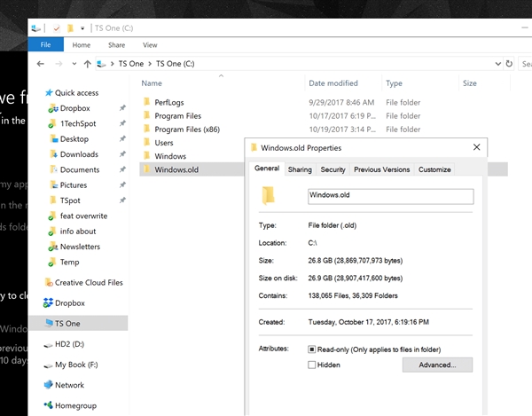The height and width of the screenshot is (416, 532).
Task: Open HD2 (D:) drive in sidebar
Action: point(69,344)
